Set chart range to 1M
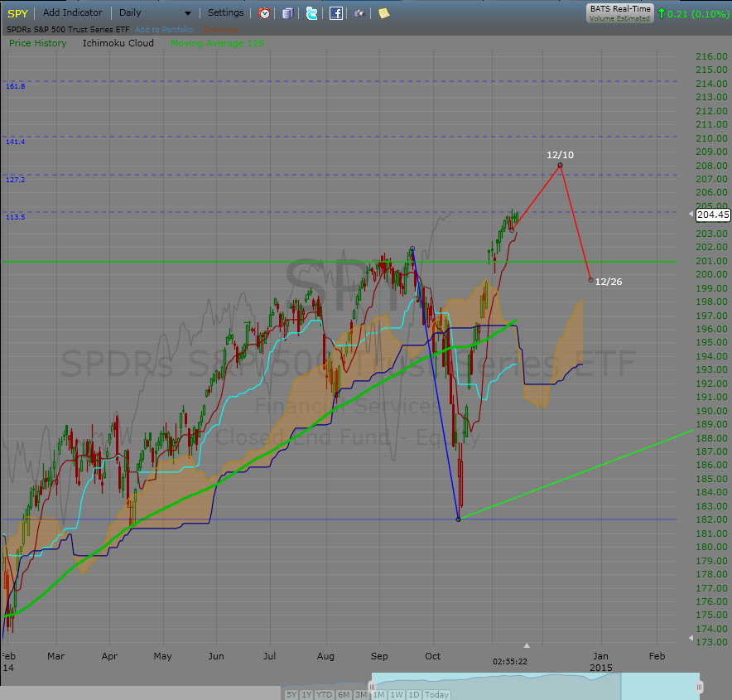This screenshot has width=732, height=700. (x=378, y=694)
